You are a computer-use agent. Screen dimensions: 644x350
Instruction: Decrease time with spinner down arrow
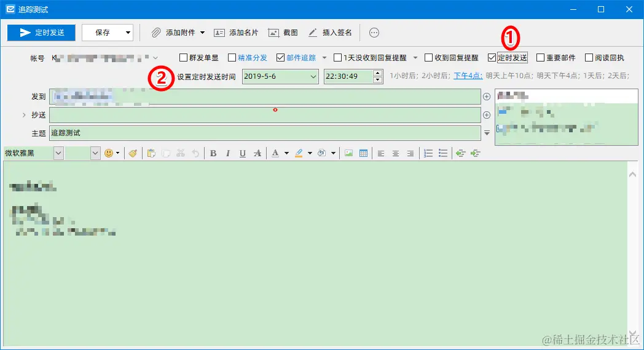click(378, 80)
